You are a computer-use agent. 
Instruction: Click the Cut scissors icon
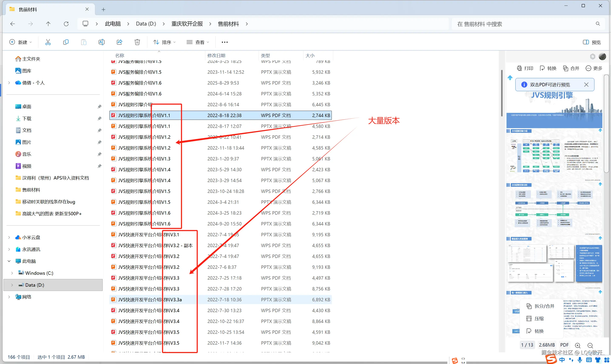pos(48,42)
